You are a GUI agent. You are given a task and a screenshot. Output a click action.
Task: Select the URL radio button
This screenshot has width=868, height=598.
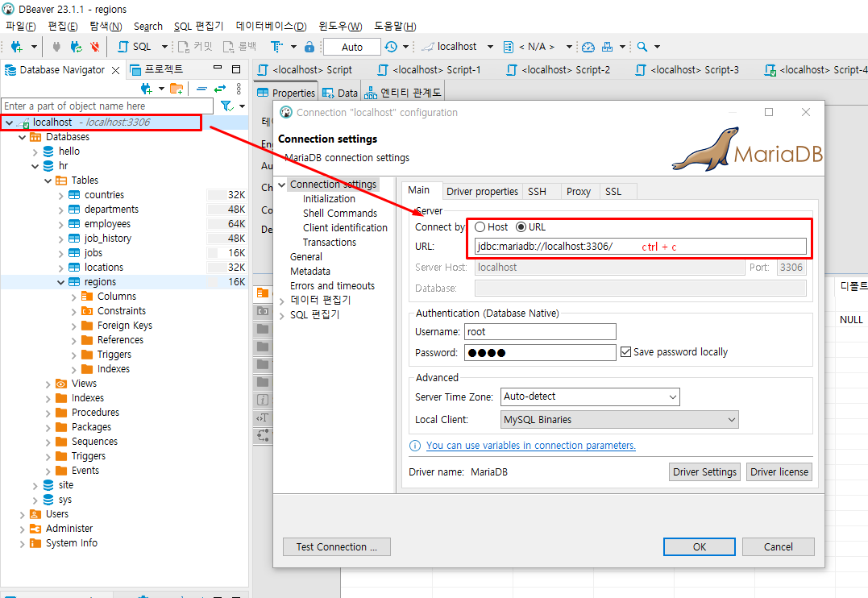(x=521, y=227)
